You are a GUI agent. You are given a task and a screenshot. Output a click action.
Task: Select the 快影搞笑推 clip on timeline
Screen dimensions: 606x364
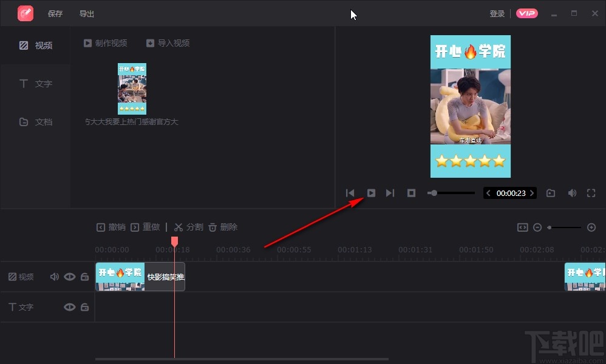[x=140, y=277]
